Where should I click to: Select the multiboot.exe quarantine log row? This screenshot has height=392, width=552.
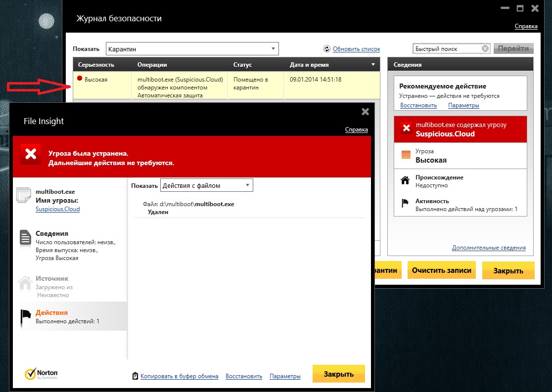[x=227, y=86]
